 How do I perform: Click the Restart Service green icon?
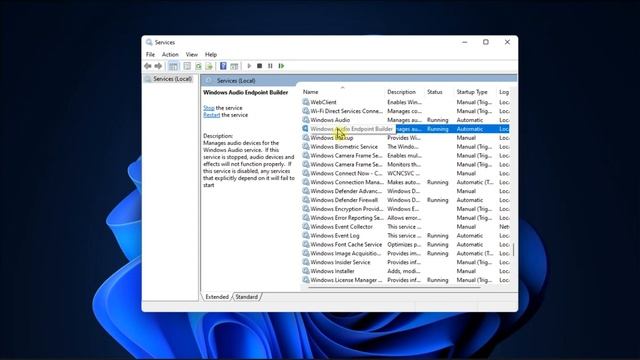tap(281, 66)
